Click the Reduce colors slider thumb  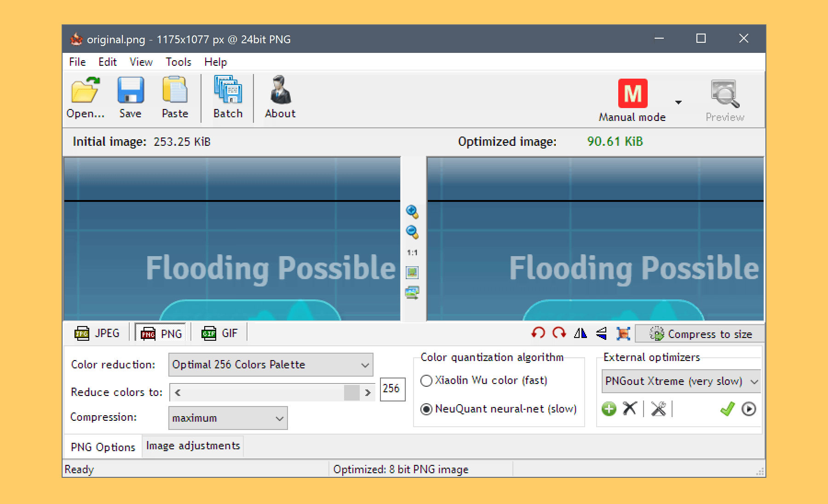point(351,393)
